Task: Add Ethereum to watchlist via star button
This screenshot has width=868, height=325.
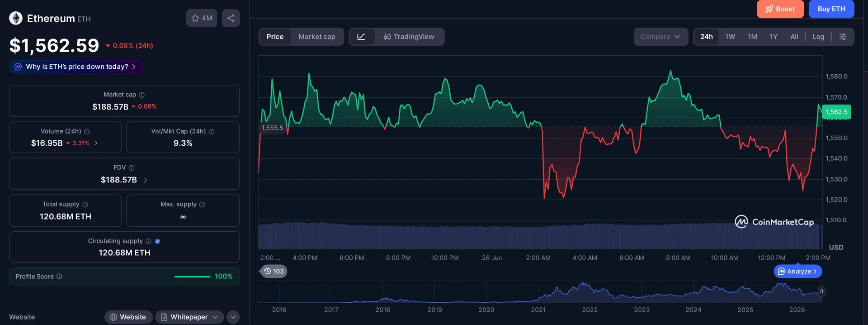Action: click(202, 18)
